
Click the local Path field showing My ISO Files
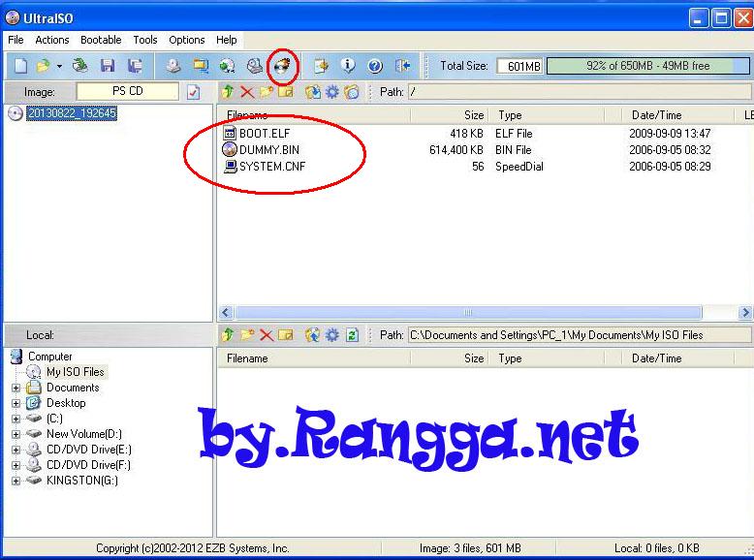tap(580, 334)
